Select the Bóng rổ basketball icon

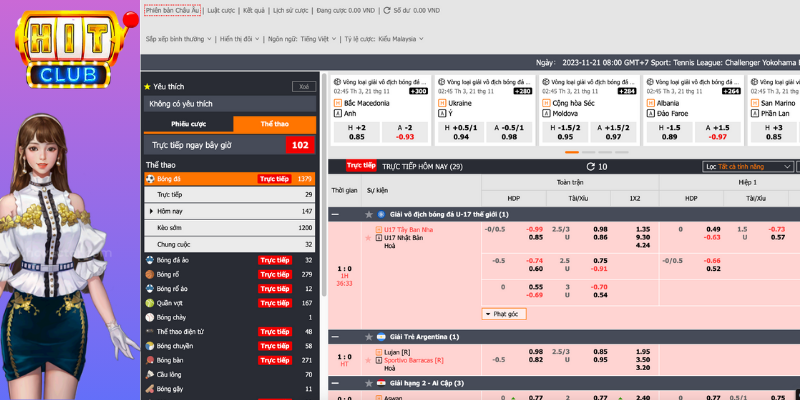[149, 274]
